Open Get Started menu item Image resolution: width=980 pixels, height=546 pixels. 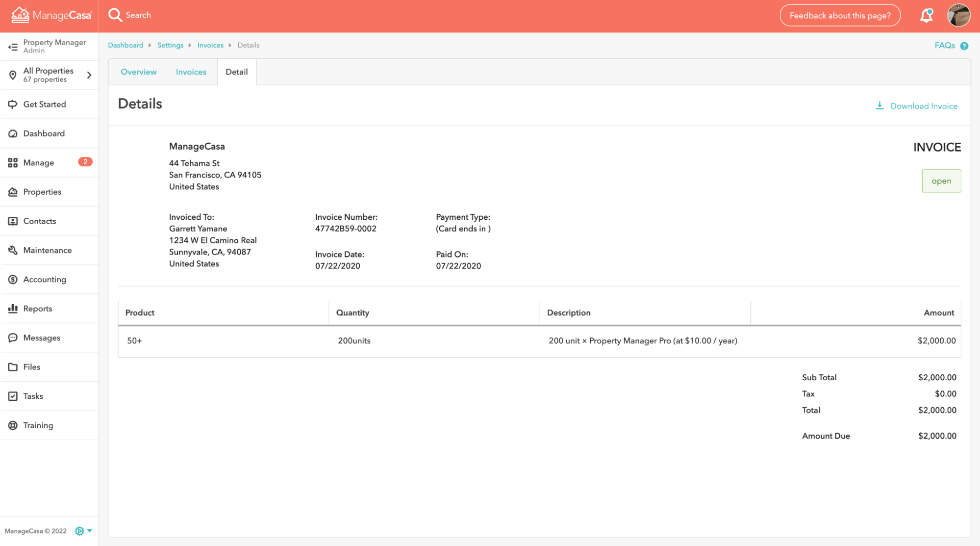(49, 104)
